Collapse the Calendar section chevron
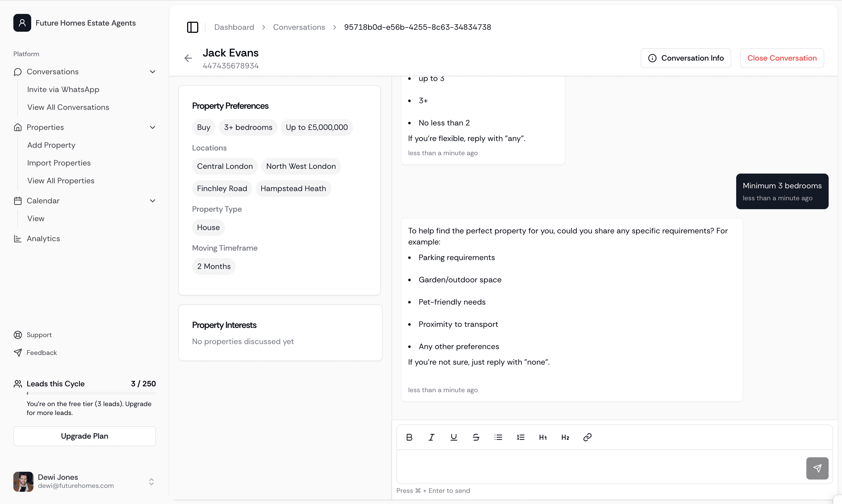Image resolution: width=842 pixels, height=504 pixels. click(x=153, y=201)
